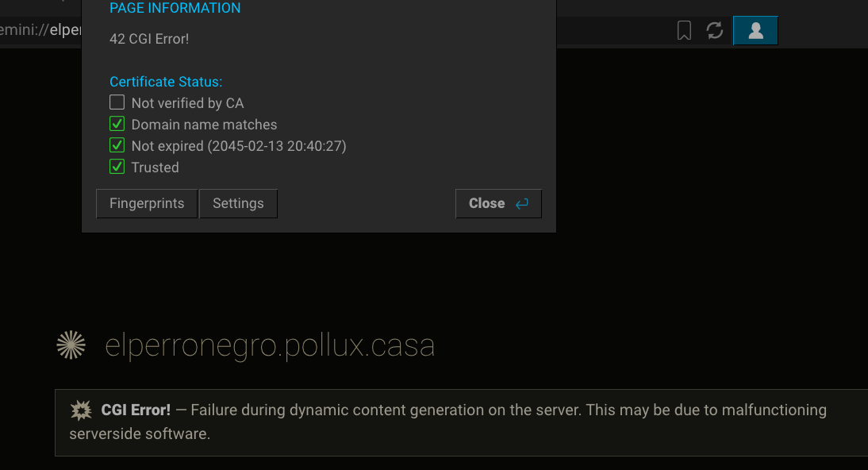
Task: Click the Certificate Status heading
Action: click(166, 82)
